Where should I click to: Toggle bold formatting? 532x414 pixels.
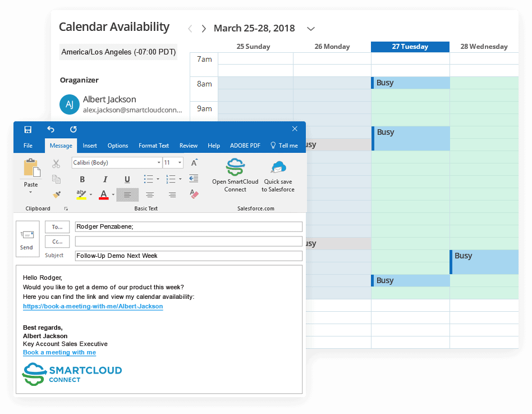point(82,179)
